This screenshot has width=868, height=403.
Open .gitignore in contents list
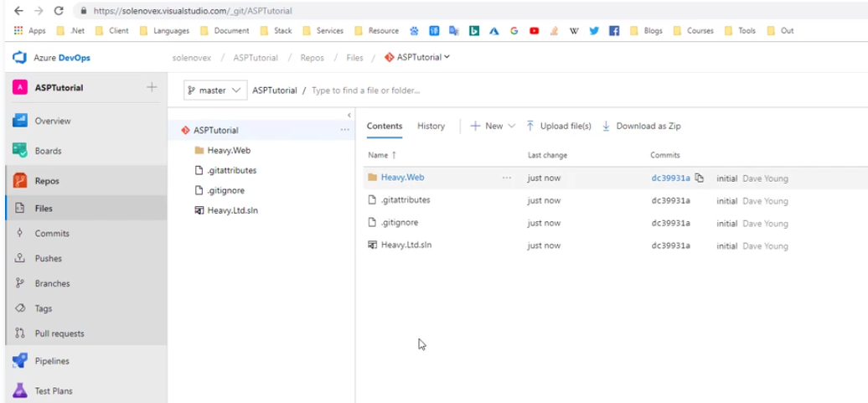click(399, 223)
